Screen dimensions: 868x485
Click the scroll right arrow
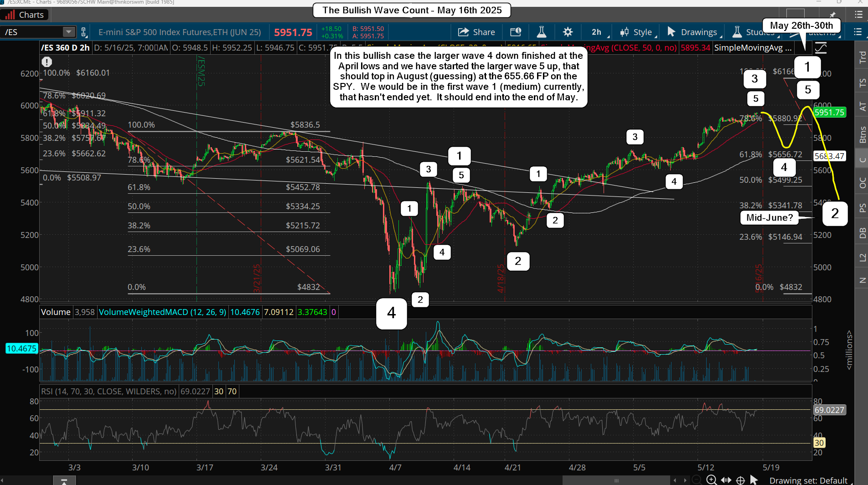pos(685,480)
